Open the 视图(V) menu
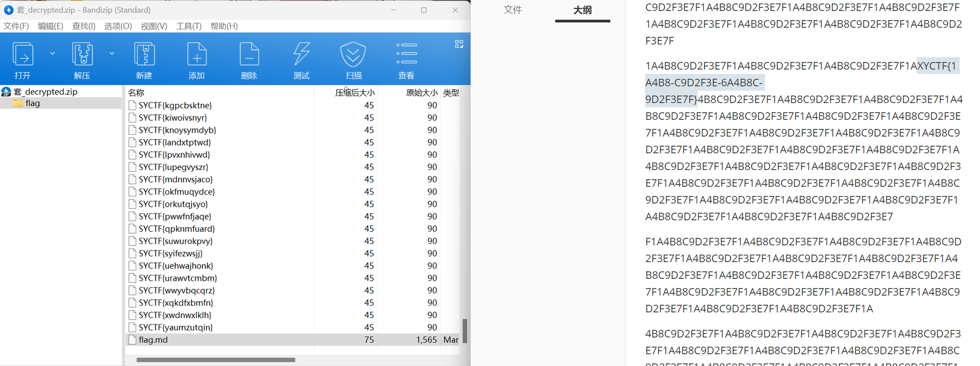Image resolution: width=980 pixels, height=366 pixels. [154, 26]
